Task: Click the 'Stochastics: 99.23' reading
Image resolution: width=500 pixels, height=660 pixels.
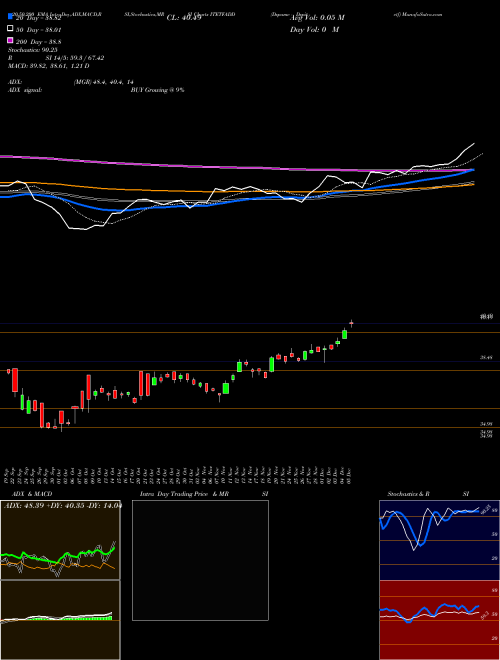Action: 32,50
